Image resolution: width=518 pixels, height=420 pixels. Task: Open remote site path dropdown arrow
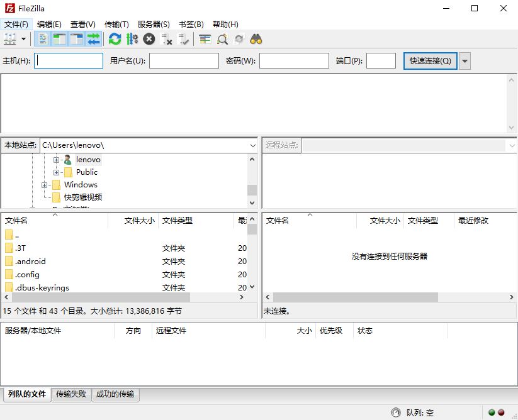coord(512,145)
